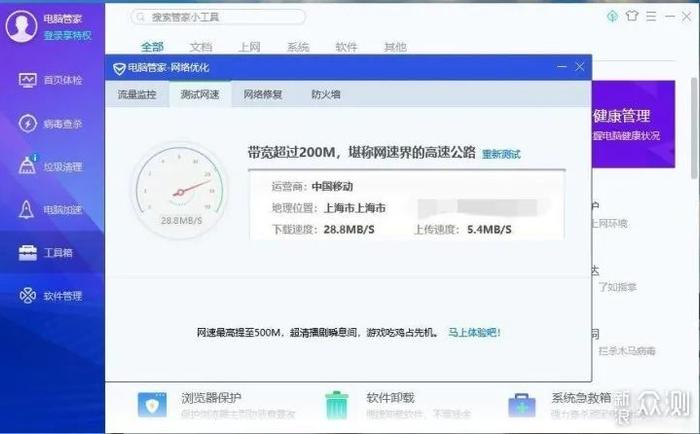Click the user avatar icon
This screenshot has height=434, width=700.
point(21,26)
